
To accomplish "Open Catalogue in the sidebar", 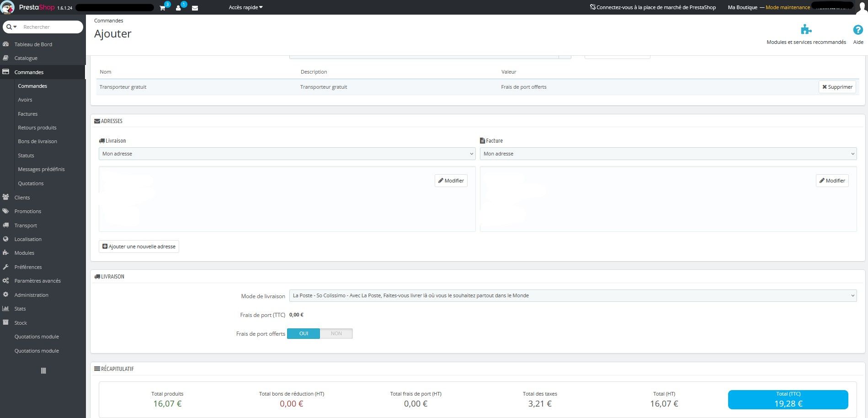I will point(26,58).
